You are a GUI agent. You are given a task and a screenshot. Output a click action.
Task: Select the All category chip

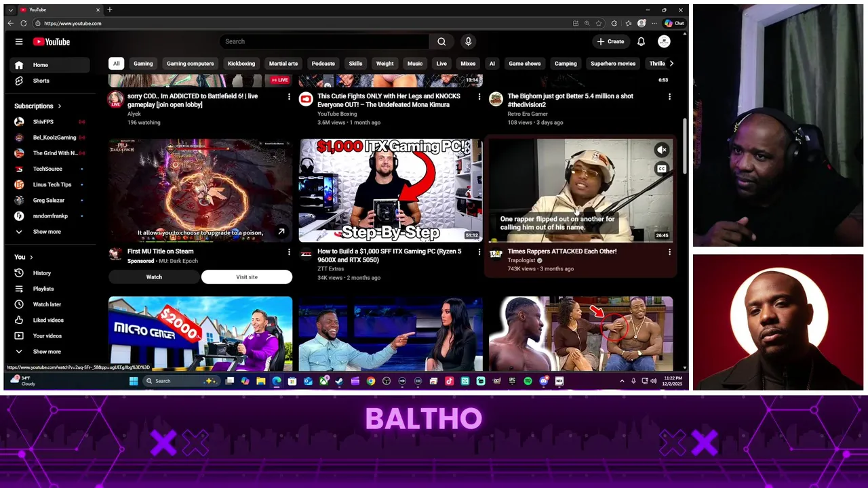116,64
